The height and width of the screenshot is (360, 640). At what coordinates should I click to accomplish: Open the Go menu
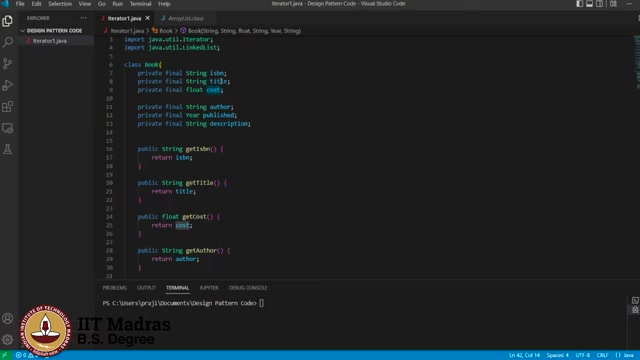click(x=102, y=4)
